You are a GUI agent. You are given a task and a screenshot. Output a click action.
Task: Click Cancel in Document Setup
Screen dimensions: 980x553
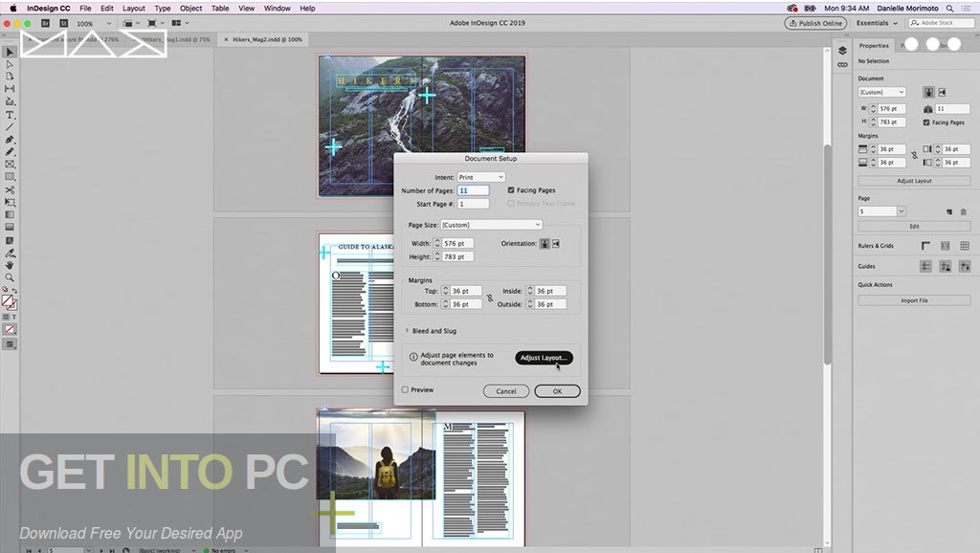(505, 391)
